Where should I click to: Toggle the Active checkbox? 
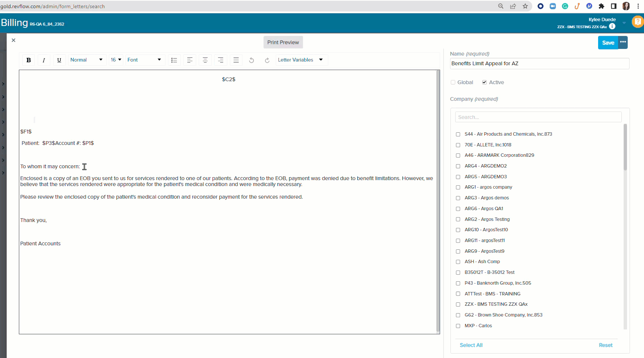point(484,82)
